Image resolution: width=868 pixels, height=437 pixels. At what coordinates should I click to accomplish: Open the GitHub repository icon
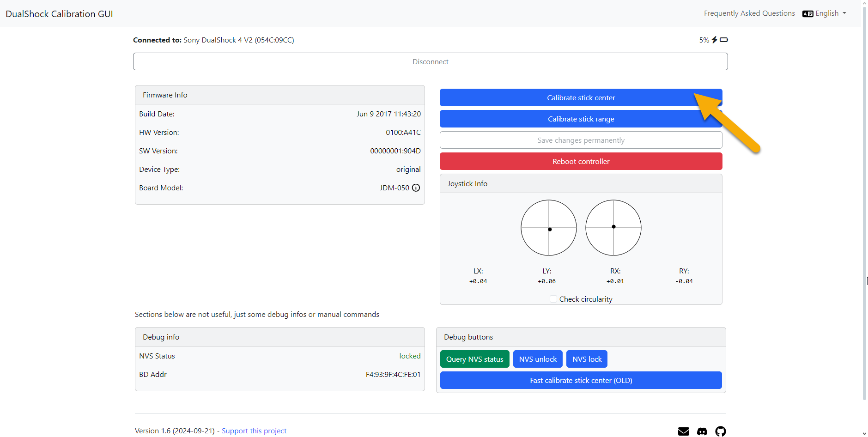720,431
